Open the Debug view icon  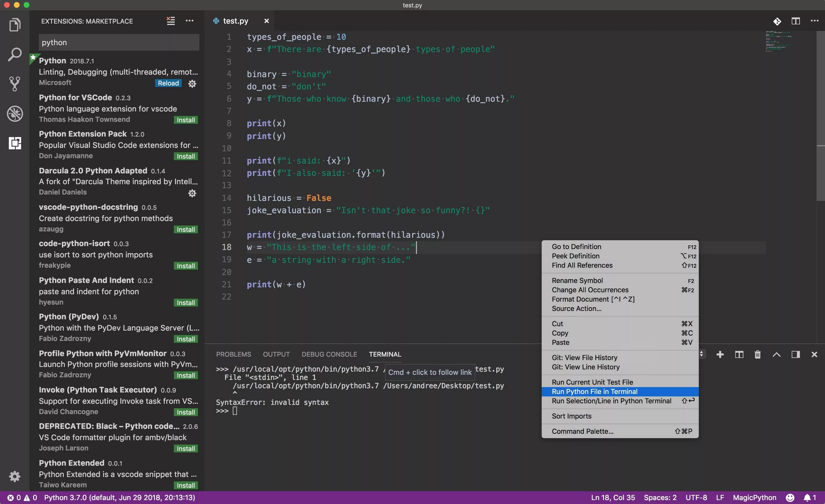(15, 114)
